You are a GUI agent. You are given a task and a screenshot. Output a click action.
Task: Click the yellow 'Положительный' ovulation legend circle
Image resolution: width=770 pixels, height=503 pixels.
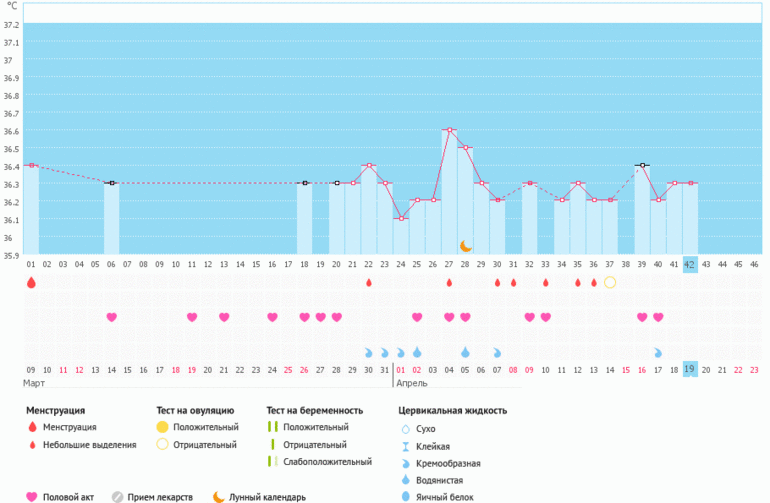pos(163,427)
